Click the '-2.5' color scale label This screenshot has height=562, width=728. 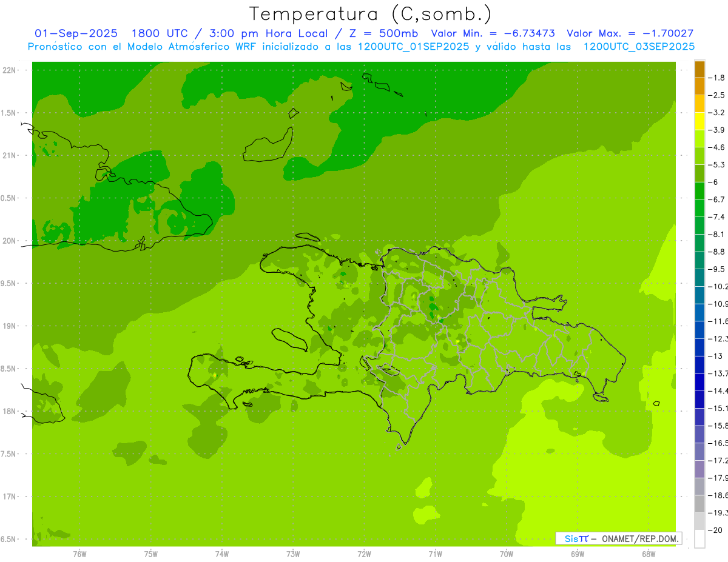716,95
